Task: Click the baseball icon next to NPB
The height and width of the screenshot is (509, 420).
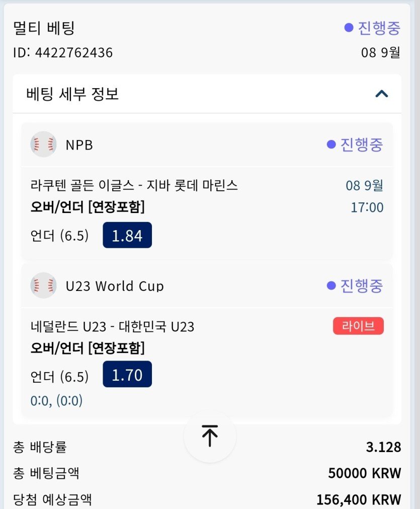Action: click(43, 144)
